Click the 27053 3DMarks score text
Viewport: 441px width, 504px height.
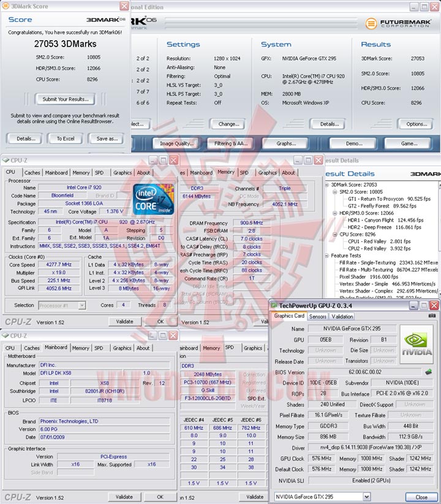pyautogui.click(x=66, y=43)
